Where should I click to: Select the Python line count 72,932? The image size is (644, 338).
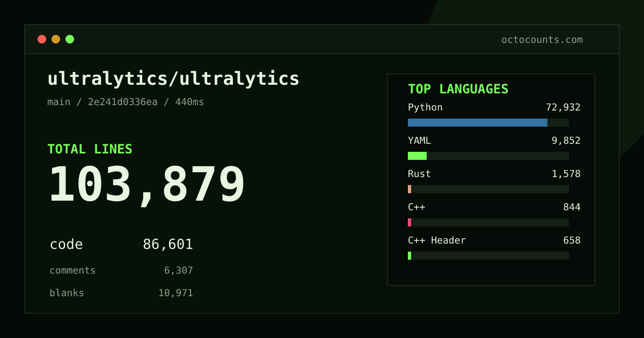(x=563, y=107)
